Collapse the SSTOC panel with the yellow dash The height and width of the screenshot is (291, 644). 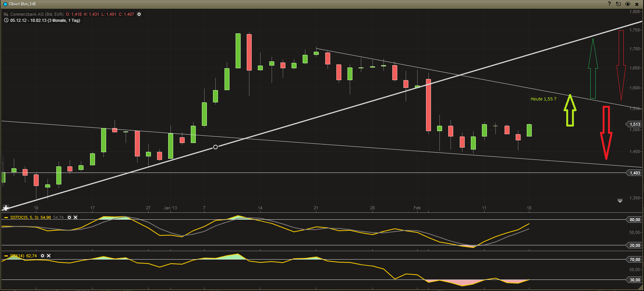click(x=6, y=217)
